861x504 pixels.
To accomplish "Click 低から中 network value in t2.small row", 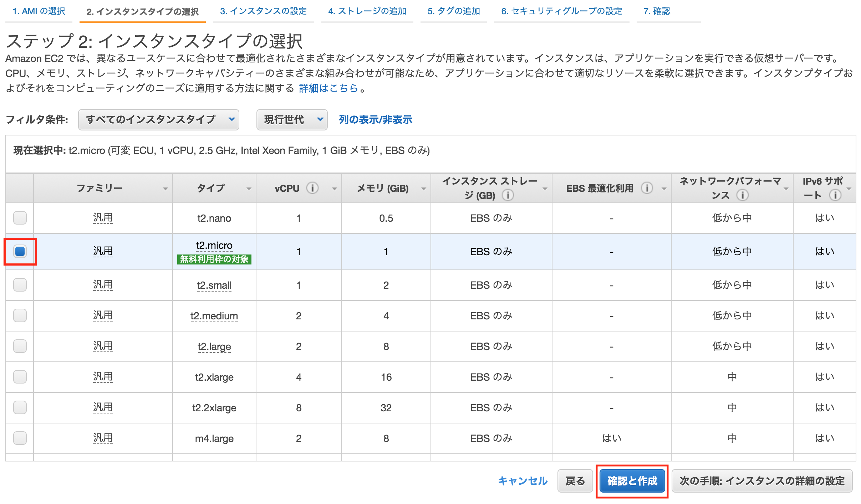I will 732,285.
